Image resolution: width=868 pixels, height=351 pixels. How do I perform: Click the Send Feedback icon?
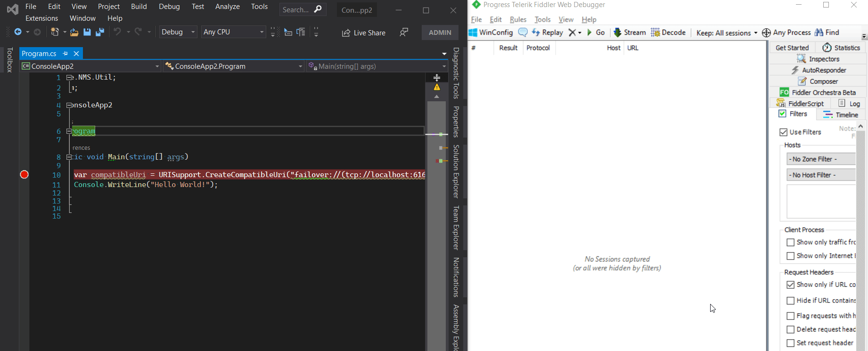(x=404, y=32)
